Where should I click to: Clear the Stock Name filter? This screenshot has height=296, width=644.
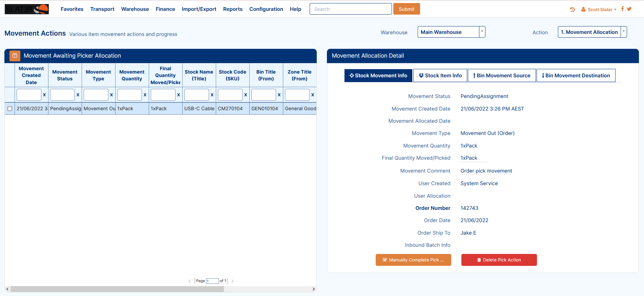(x=212, y=95)
